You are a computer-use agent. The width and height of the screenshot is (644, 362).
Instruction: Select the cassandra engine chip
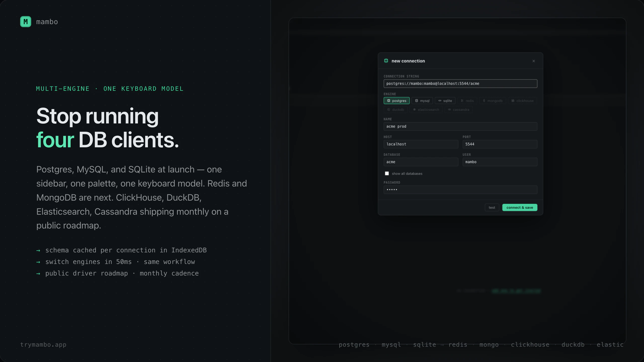459,110
